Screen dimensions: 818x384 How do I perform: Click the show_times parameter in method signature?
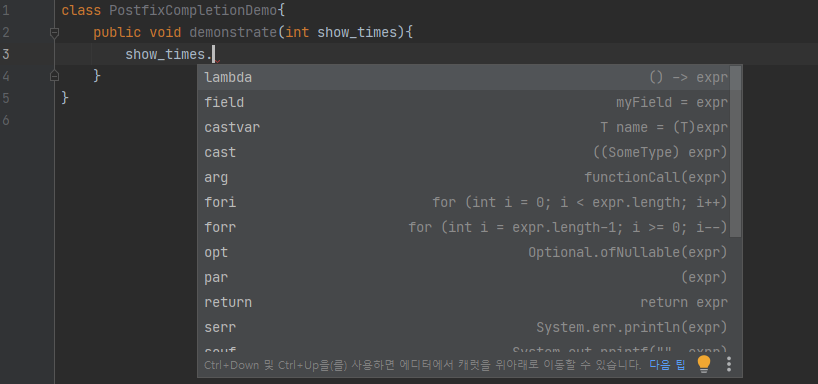point(357,32)
